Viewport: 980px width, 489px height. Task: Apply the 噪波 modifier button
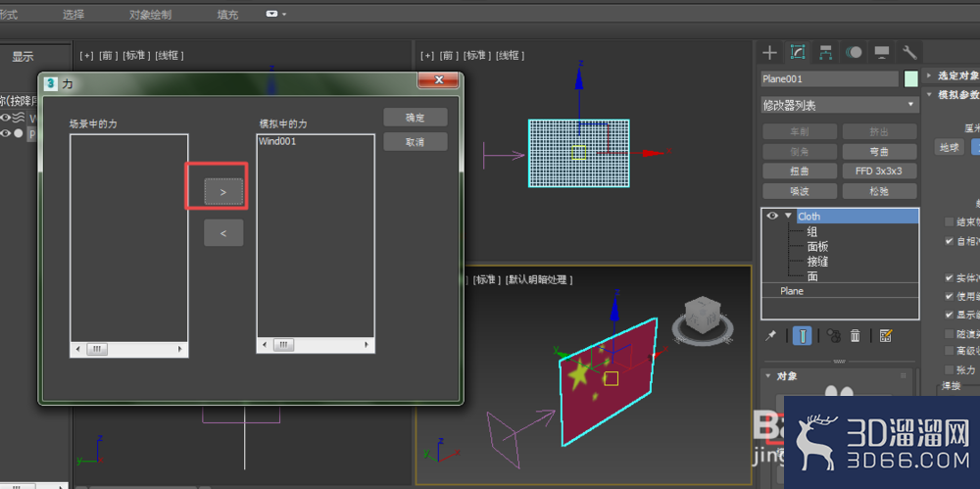(800, 191)
